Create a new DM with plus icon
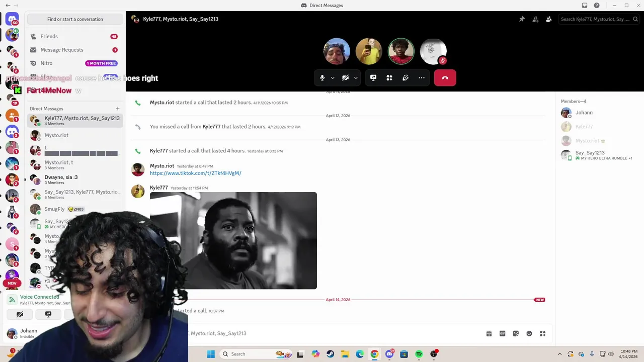Screen dimensions: 644x362 [x=118, y=109]
